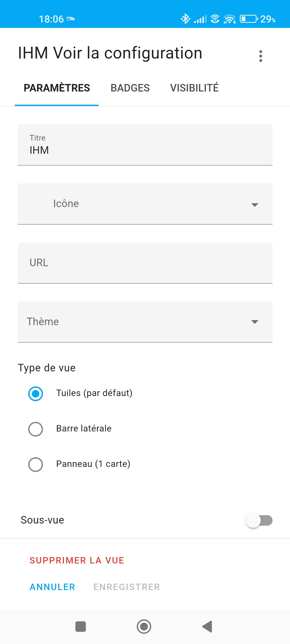Image resolution: width=290 pixels, height=644 pixels.
Task: Expand the Icône dropdown arrow
Action: [255, 205]
